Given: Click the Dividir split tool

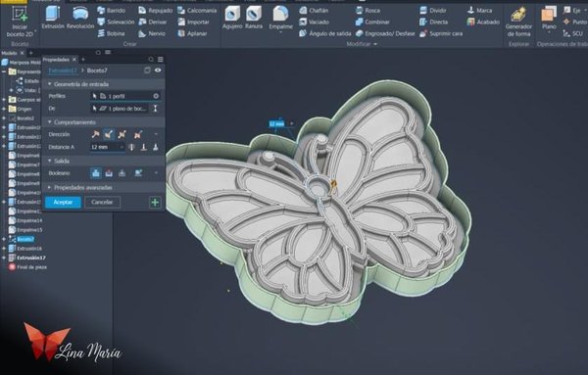Looking at the screenshot, I should 433,11.
